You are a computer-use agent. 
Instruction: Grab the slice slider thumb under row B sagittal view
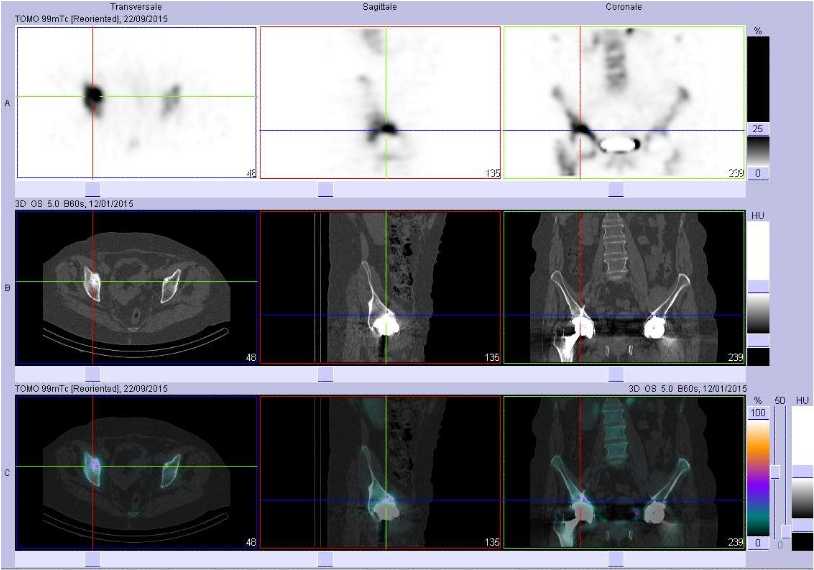pos(325,375)
